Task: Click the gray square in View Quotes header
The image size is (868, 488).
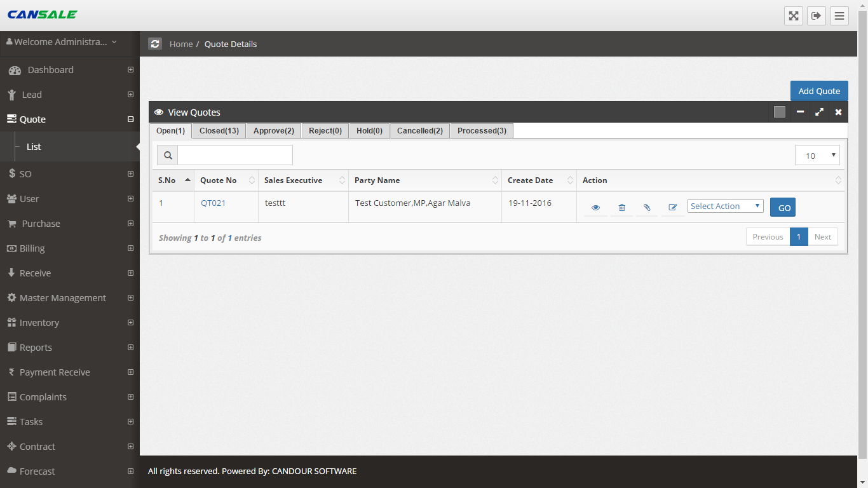Action: [x=780, y=112]
